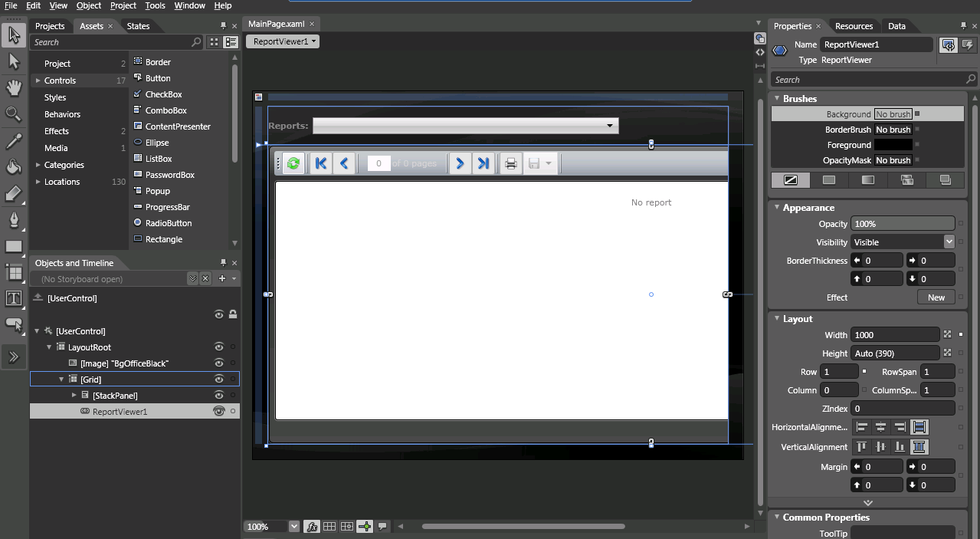980x539 pixels.
Task: Click the Print icon in the report toolbar
Action: click(510, 163)
